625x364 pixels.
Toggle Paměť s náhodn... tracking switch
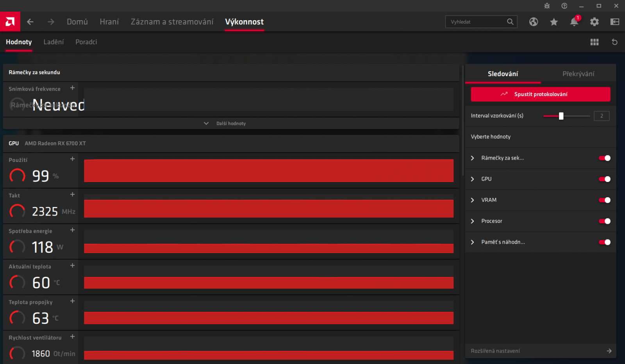pos(605,243)
